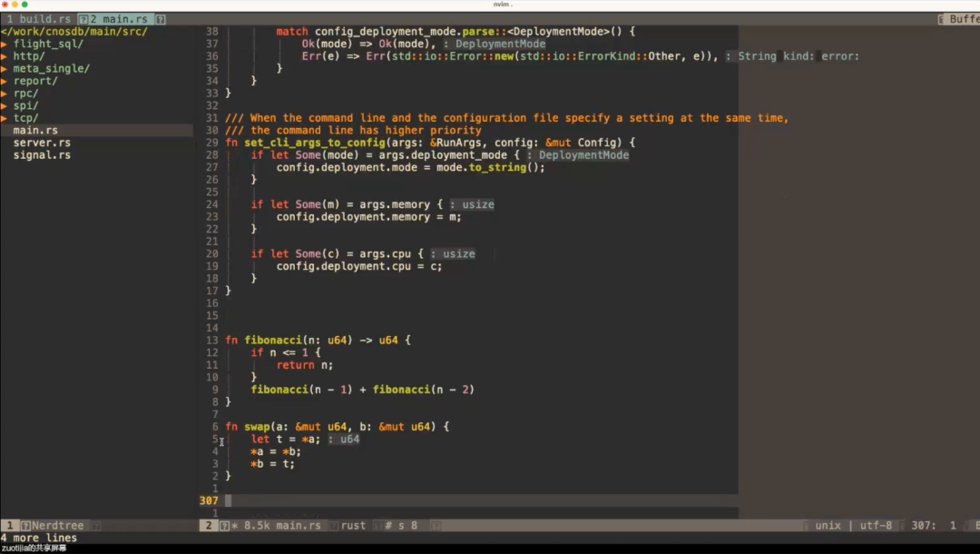Click the cursor position indicator '307: 1'
Viewport: 980px width, 554px height.
point(934,525)
